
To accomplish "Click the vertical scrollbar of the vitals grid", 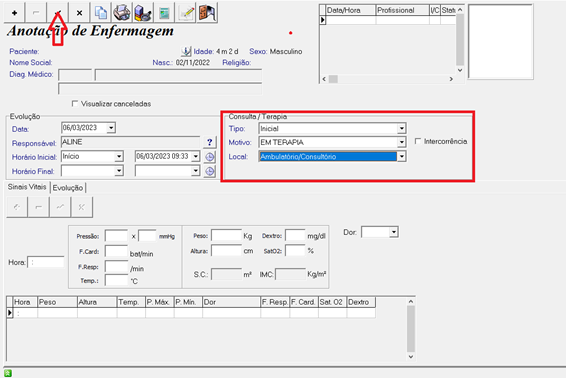I will tap(411, 329).
